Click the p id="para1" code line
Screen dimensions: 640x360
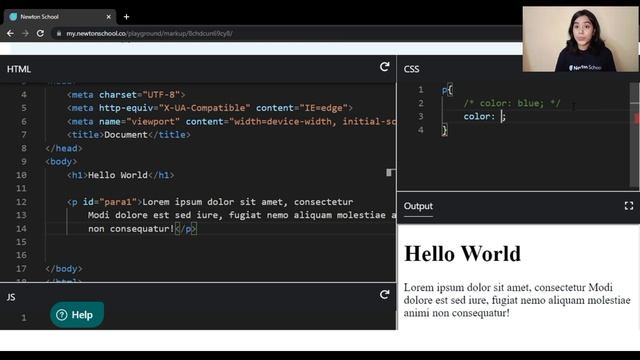tap(210, 202)
